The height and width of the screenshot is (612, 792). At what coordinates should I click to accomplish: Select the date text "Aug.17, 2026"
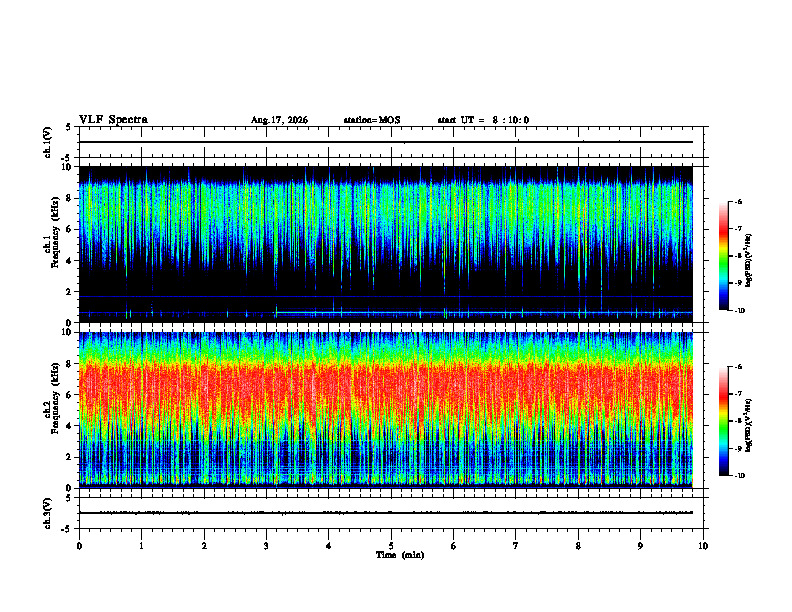(279, 120)
